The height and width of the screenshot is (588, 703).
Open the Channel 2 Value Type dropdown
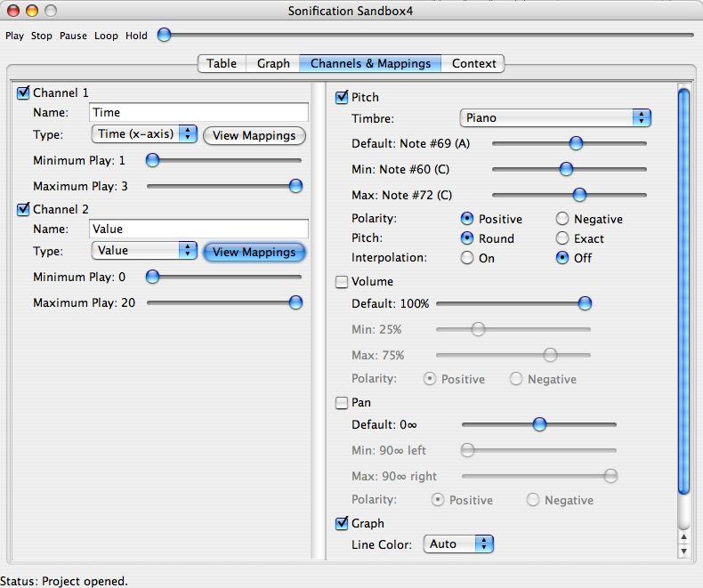144,251
